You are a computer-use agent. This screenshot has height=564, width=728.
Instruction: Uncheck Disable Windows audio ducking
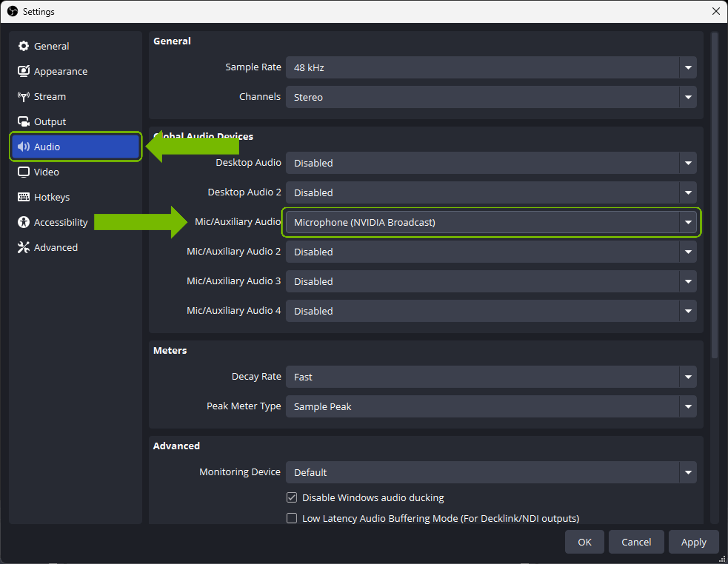pyautogui.click(x=292, y=497)
